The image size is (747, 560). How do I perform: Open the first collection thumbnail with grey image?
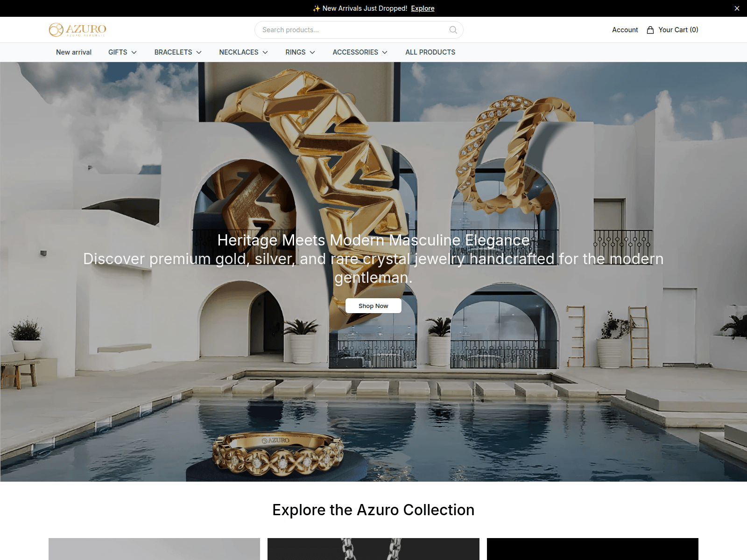154,549
